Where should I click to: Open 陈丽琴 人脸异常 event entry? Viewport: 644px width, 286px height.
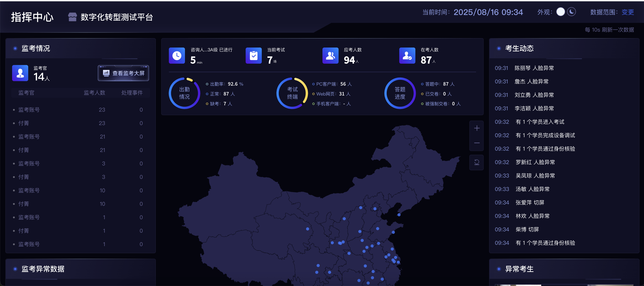tap(534, 68)
